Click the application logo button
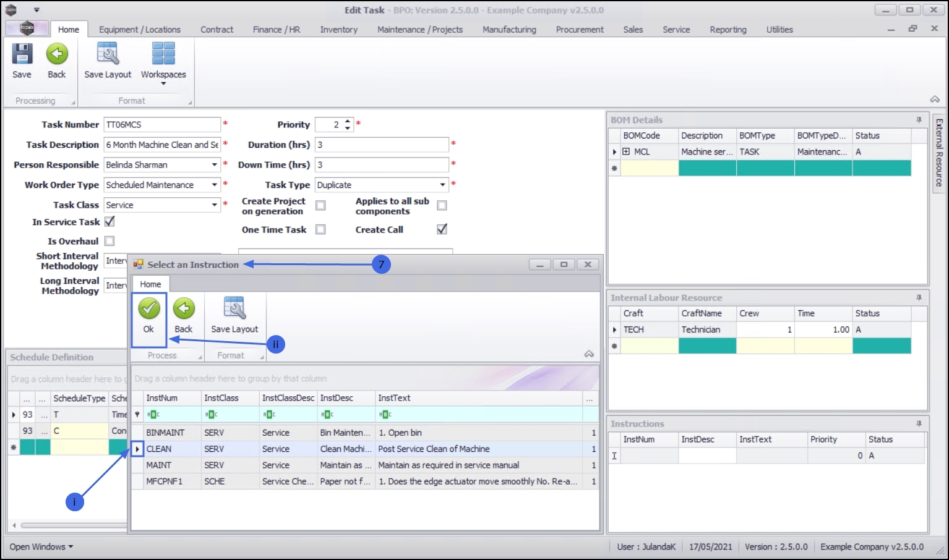 point(27,28)
